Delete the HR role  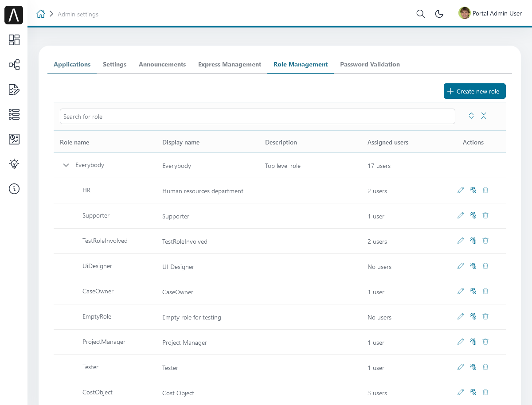[x=485, y=190]
